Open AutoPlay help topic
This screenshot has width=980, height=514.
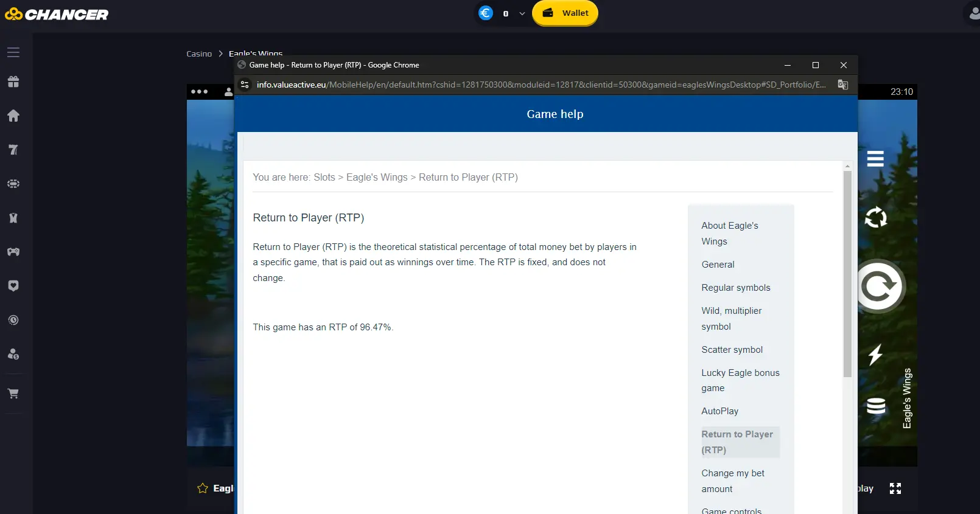click(x=719, y=411)
